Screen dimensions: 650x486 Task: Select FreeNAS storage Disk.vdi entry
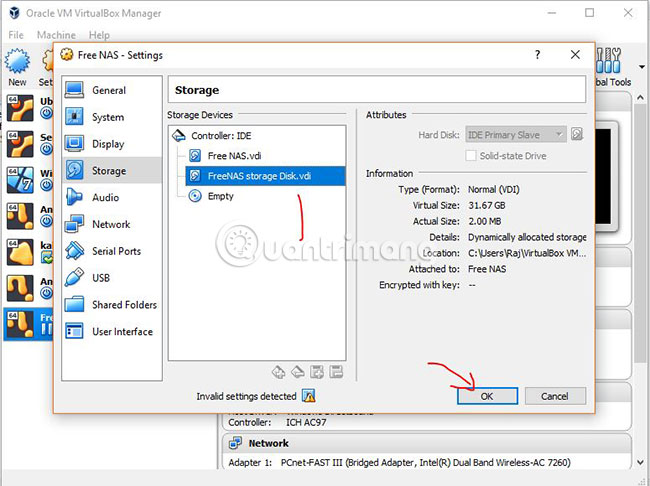pyautogui.click(x=265, y=176)
